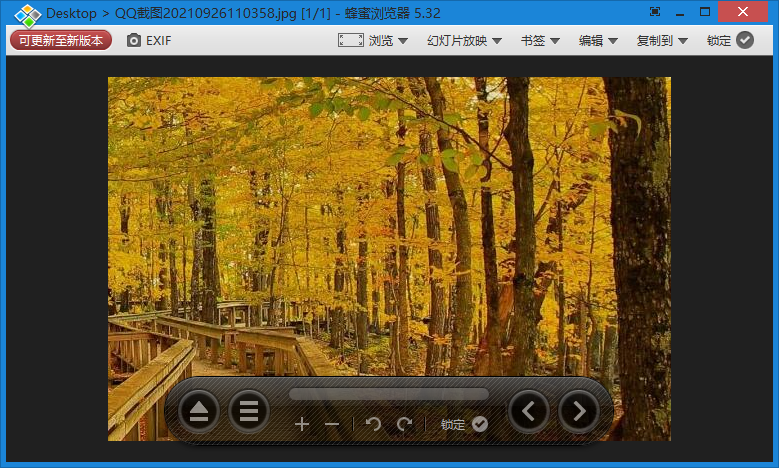Click the app logo in title bar
Screen dimensions: 779x468
(x=27, y=14)
